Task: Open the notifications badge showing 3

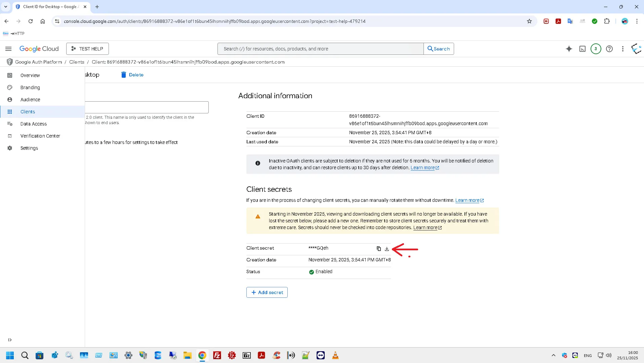Action: point(596,49)
